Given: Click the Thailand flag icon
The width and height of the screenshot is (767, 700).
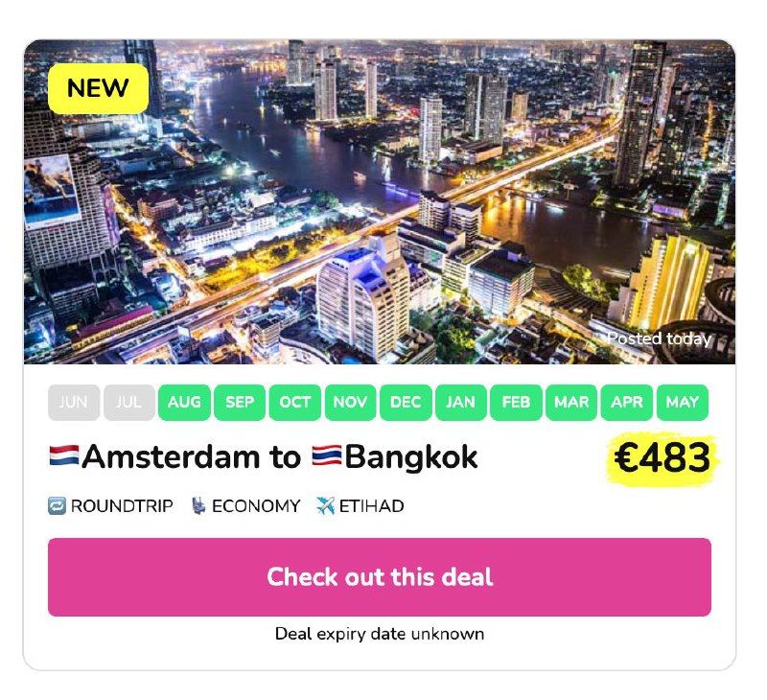Looking at the screenshot, I should [327, 455].
